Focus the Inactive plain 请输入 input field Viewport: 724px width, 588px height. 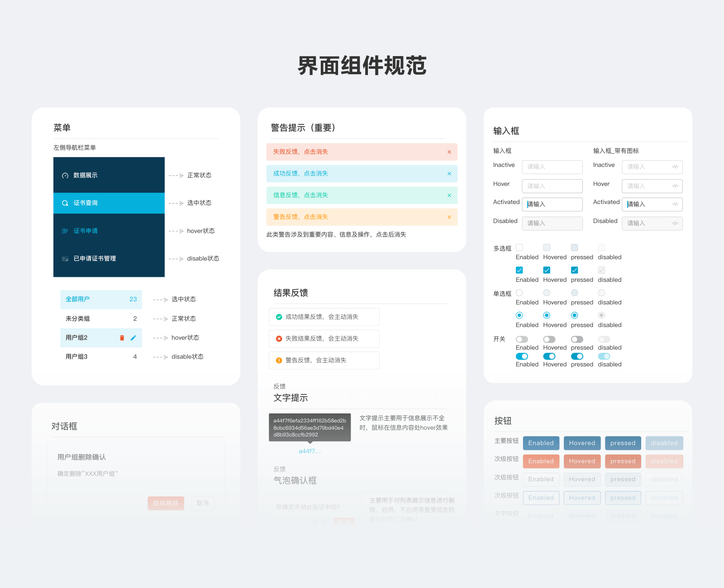point(553,167)
